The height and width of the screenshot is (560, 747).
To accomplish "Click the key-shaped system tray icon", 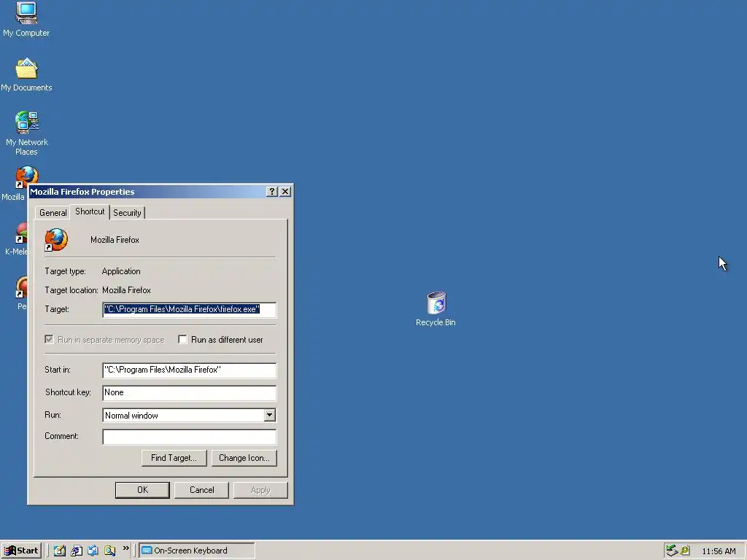I will 684,551.
